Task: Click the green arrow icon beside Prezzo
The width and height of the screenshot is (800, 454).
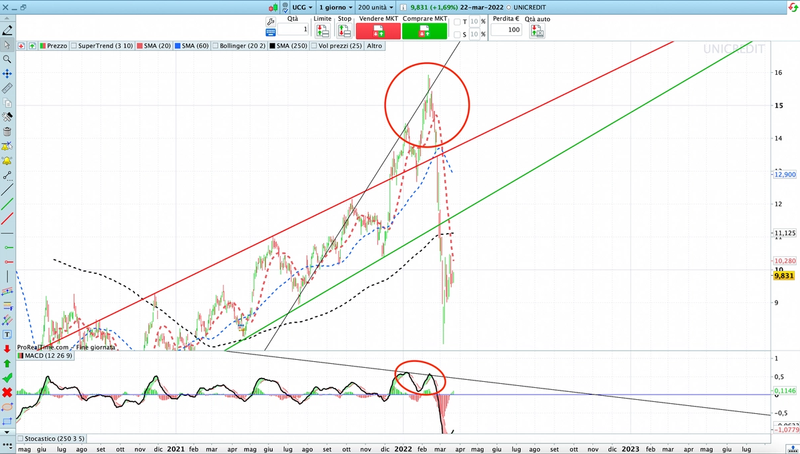Action: [x=32, y=46]
